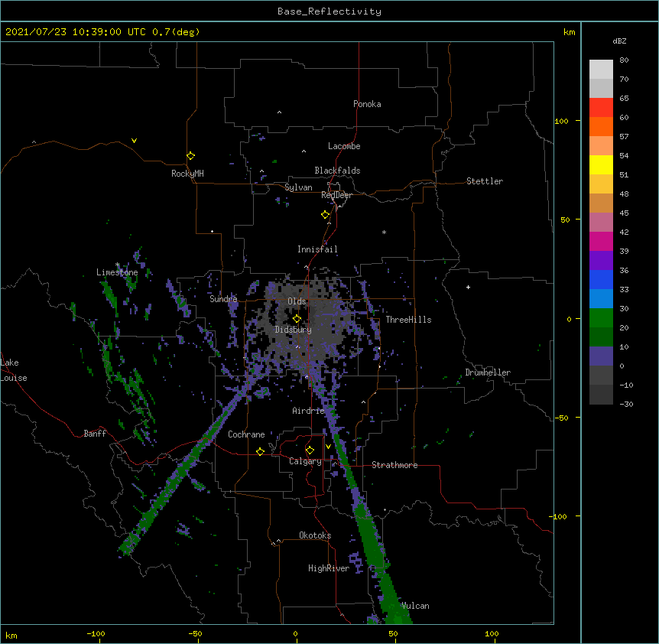Click the Strathmore label
The height and width of the screenshot is (644, 659).
(394, 465)
